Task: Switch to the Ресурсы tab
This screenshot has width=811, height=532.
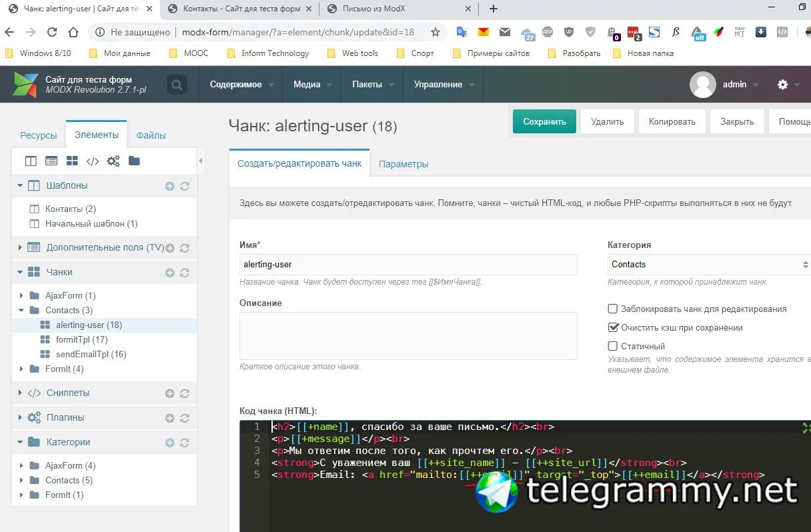Action: coord(39,135)
